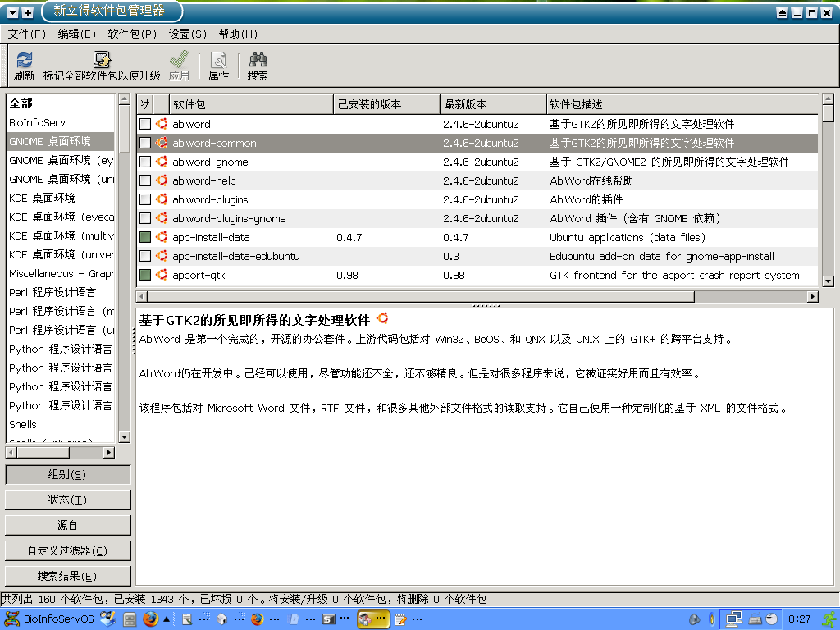Open the 帮助(H) menu
Screen dimensions: 840x630
(238, 34)
